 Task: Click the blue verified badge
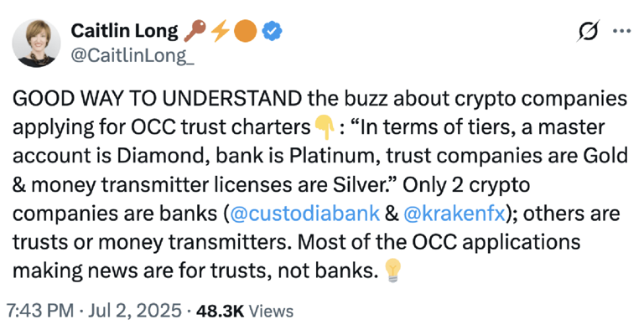[x=273, y=32]
